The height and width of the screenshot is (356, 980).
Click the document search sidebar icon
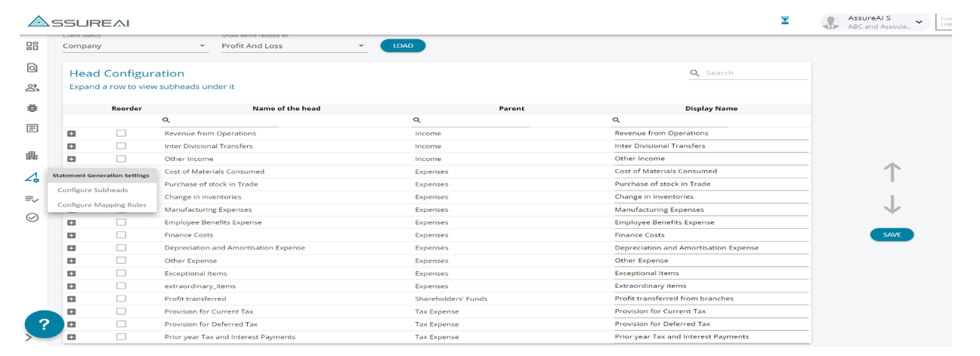click(x=32, y=67)
